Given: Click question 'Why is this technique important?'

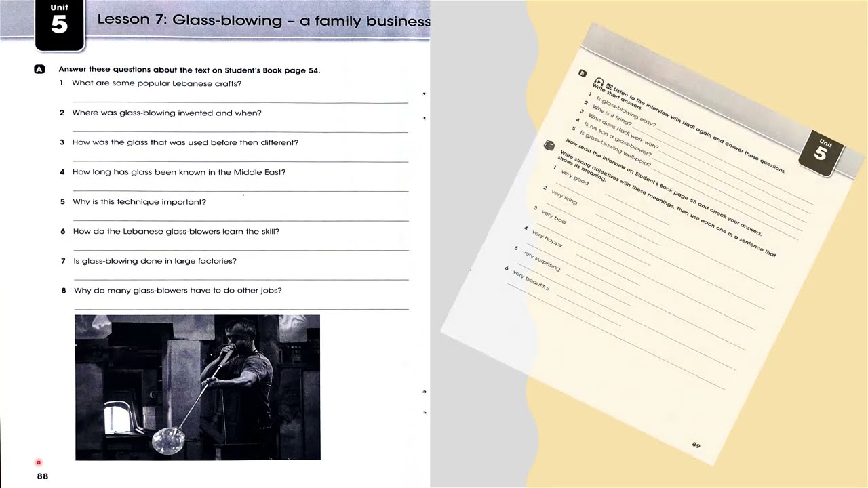Looking at the screenshot, I should click(140, 202).
